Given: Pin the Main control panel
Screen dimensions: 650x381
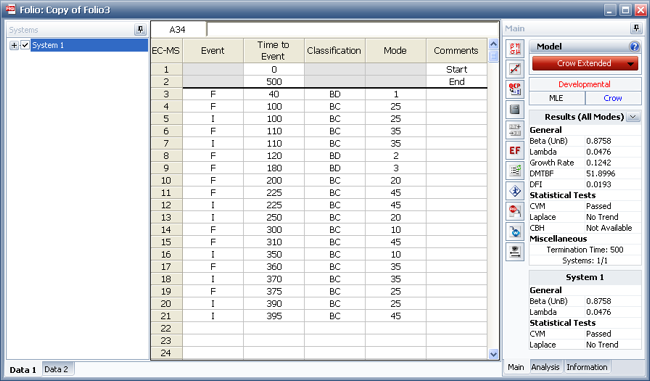Looking at the screenshot, I should pyautogui.click(x=636, y=28).
